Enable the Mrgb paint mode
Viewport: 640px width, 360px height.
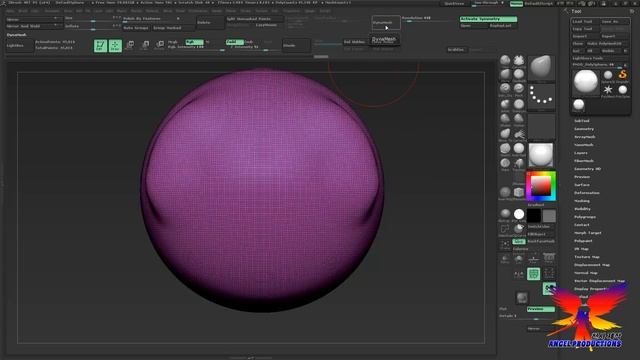tap(173, 42)
